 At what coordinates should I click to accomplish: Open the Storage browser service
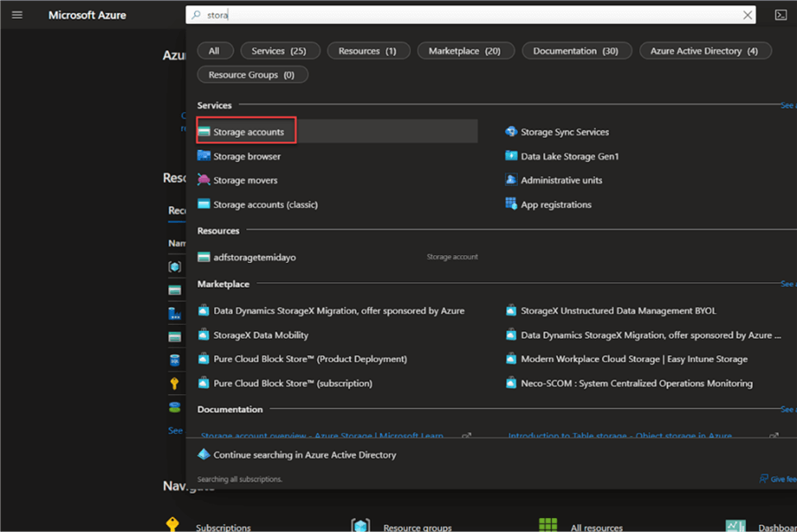(x=246, y=157)
